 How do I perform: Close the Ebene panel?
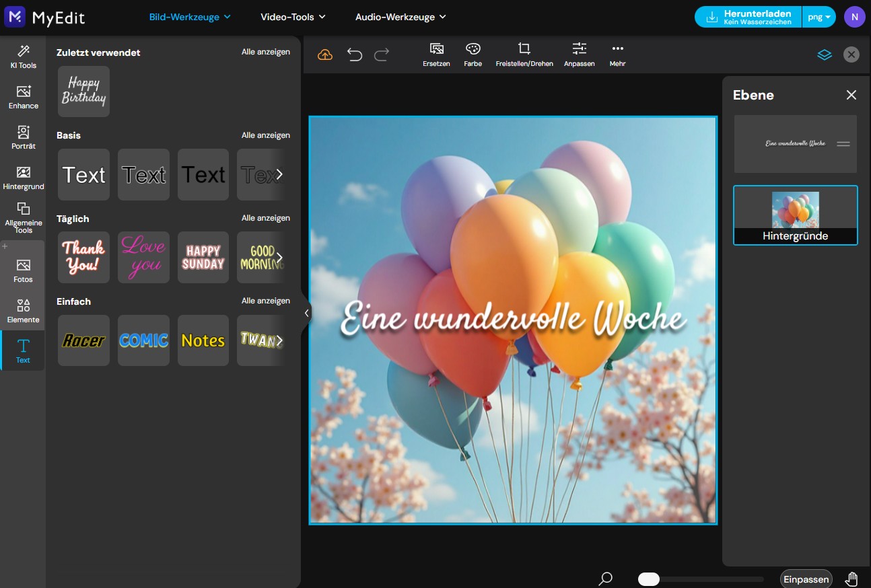851,95
